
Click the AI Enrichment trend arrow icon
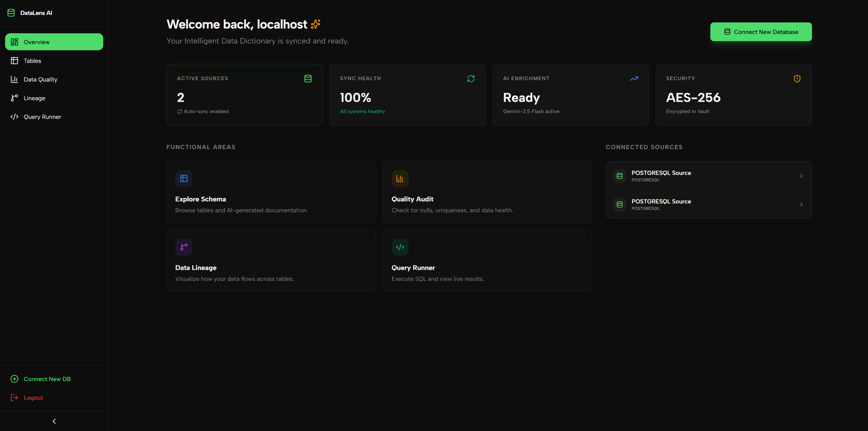coord(634,79)
